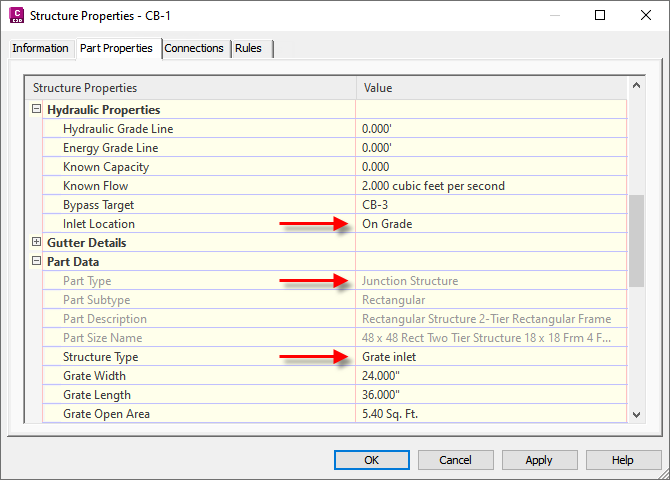The height and width of the screenshot is (480, 670).
Task: Click the Value column header
Action: pyautogui.click(x=491, y=88)
